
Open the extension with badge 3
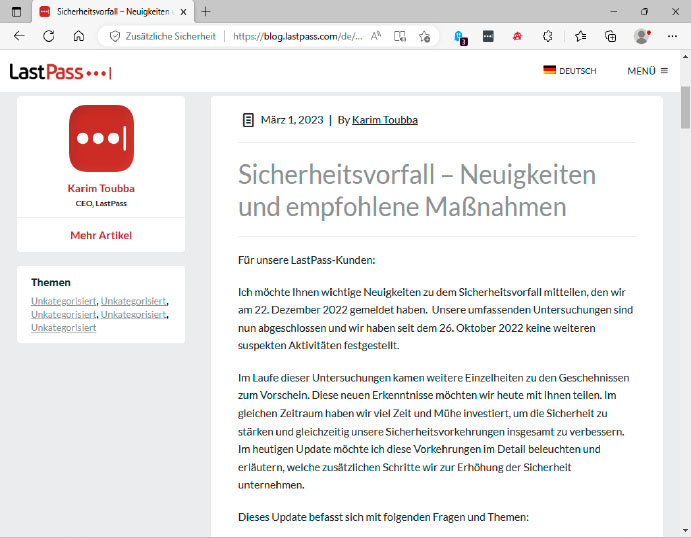point(460,37)
